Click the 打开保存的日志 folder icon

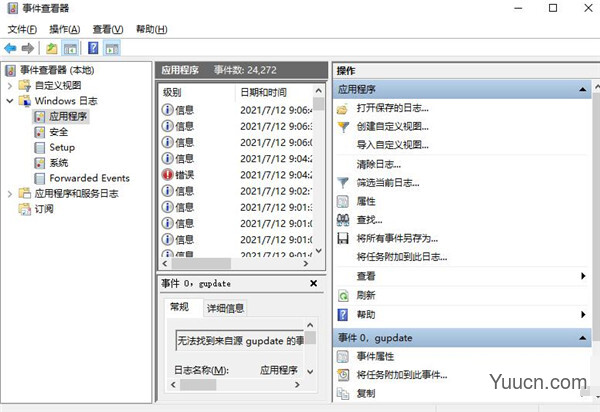pos(342,109)
